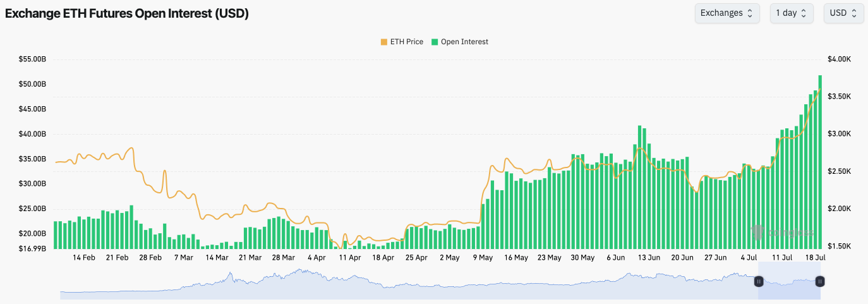Click the $20.00B left axis label

(x=33, y=234)
